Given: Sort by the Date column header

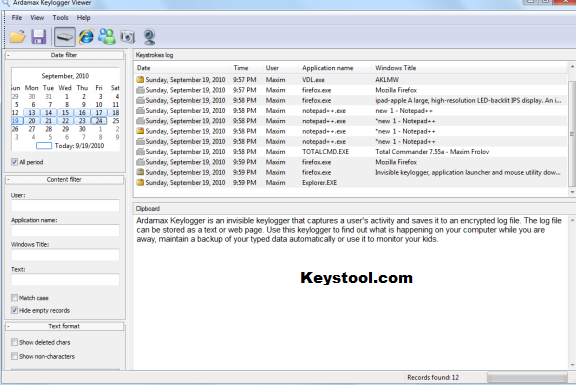Looking at the screenshot, I should pos(183,68).
